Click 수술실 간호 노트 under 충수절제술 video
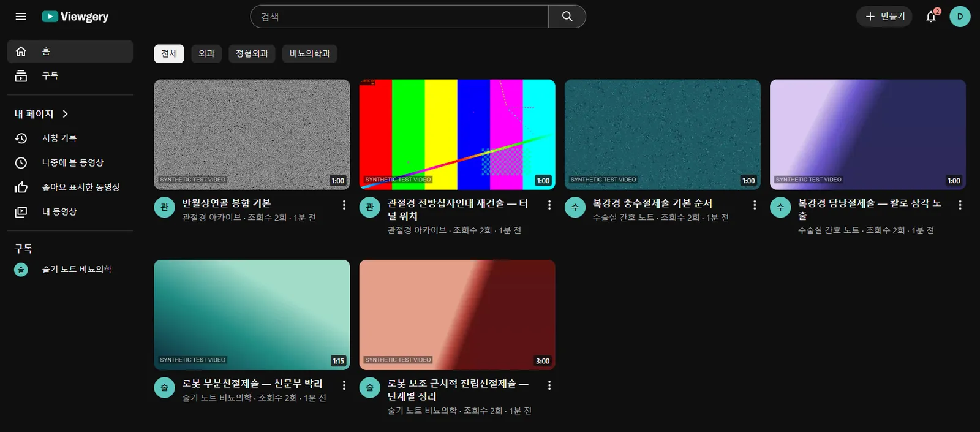 tap(623, 218)
